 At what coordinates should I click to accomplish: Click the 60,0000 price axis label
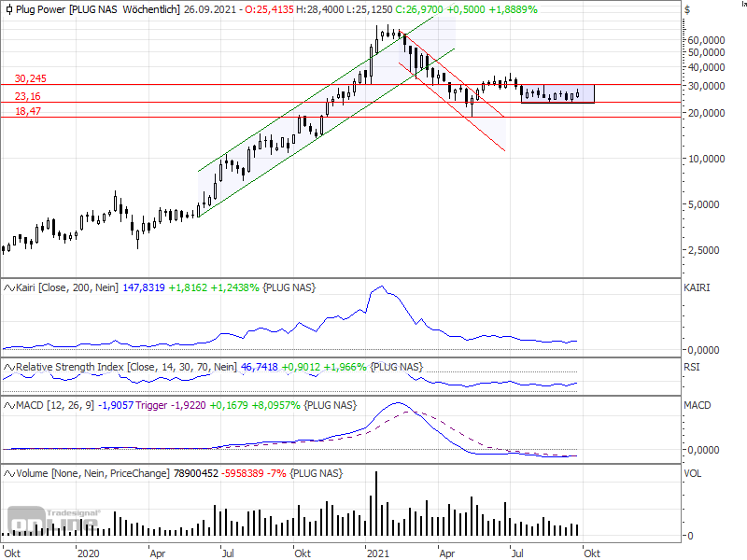click(x=707, y=40)
